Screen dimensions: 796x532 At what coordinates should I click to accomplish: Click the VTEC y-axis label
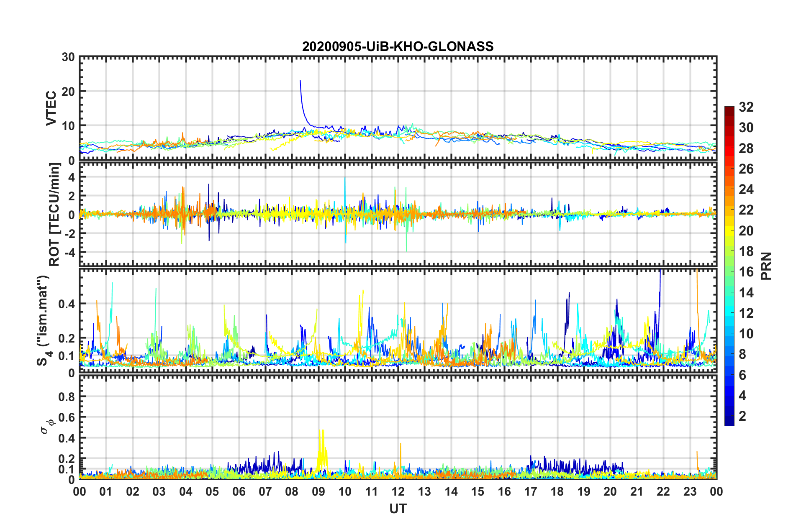51,108
